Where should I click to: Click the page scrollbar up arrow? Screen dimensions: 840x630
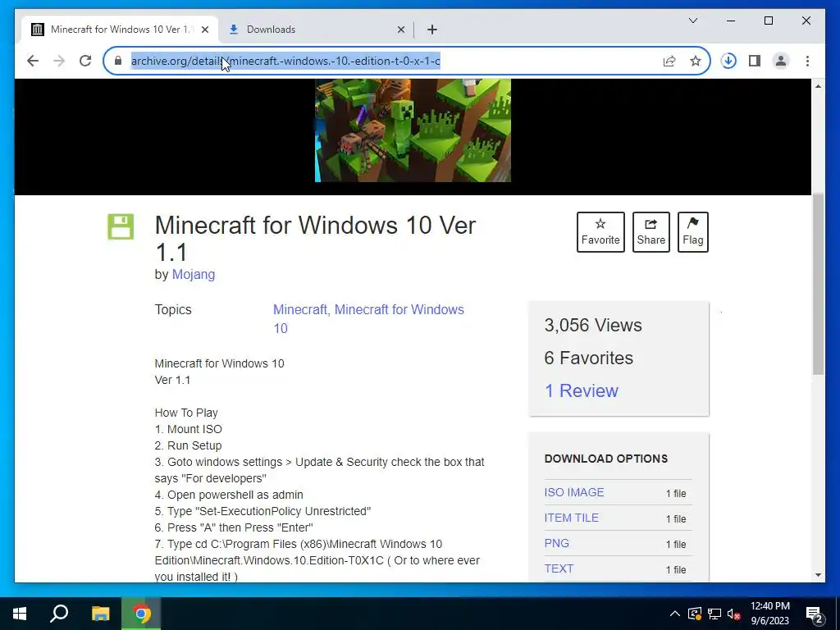pyautogui.click(x=818, y=86)
